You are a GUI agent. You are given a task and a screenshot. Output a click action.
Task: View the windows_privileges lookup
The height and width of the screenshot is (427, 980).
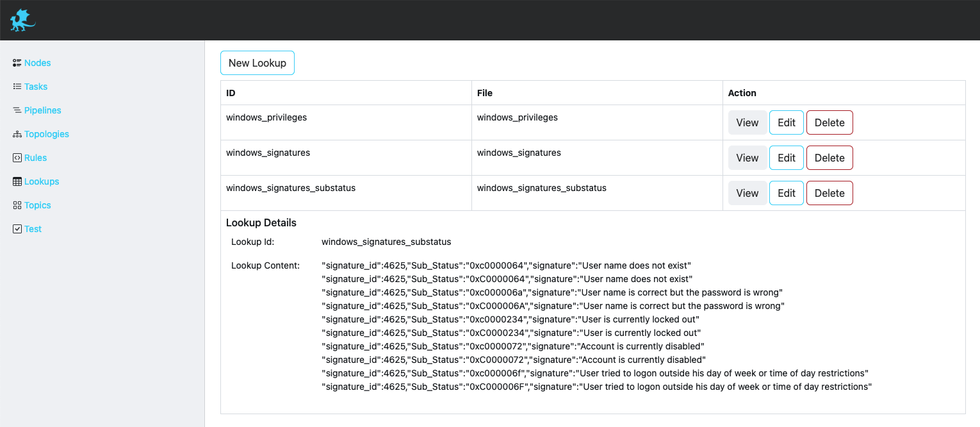[747, 122]
